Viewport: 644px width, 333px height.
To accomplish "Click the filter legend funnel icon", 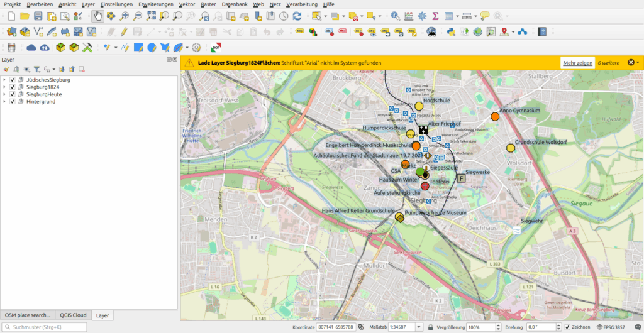I will [x=36, y=69].
